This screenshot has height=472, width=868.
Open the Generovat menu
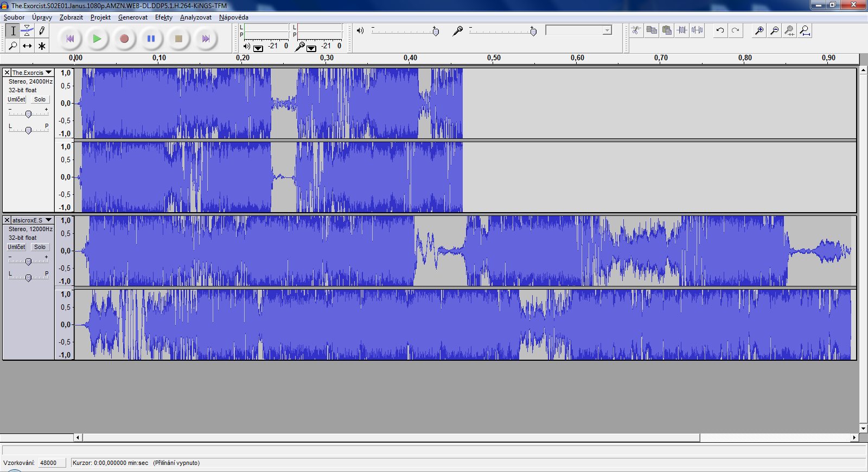[132, 17]
